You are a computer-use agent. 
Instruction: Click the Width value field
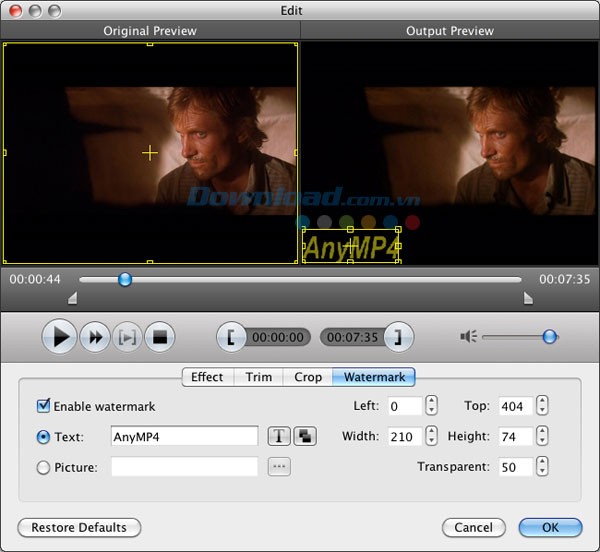405,436
